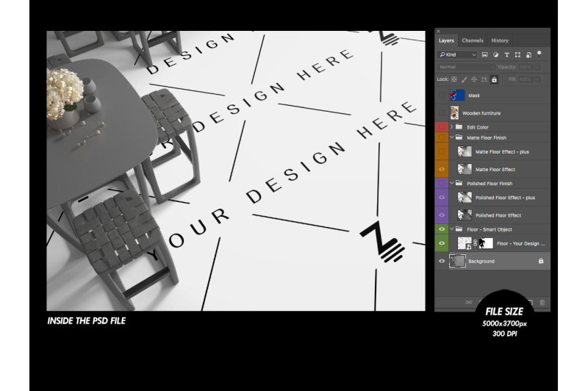The height and width of the screenshot is (391, 588).
Task: Select the Floor smart object thumbnail
Action: tap(465, 243)
